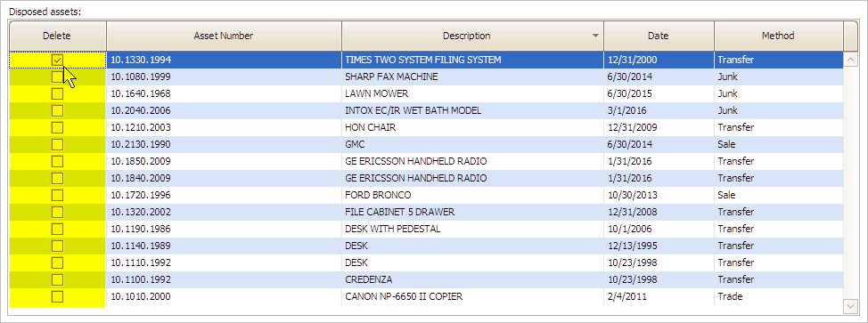Click scrollbar up arrow in disposed assets list
868x323 pixels.
coord(850,59)
